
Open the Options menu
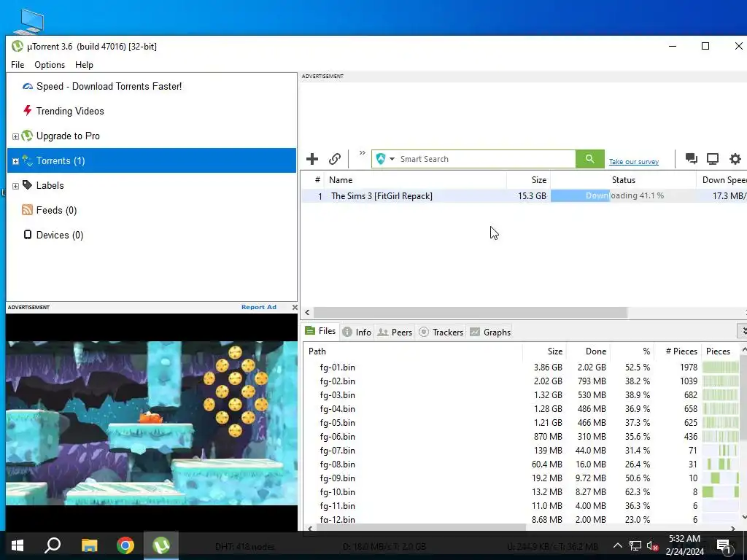point(50,65)
